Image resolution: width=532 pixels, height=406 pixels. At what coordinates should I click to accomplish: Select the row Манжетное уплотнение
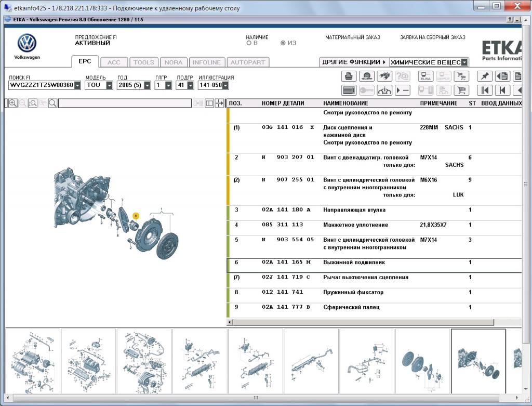click(374, 228)
